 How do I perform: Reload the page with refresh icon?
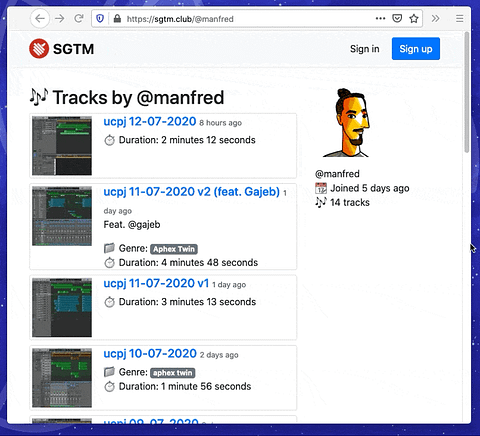pos(79,18)
